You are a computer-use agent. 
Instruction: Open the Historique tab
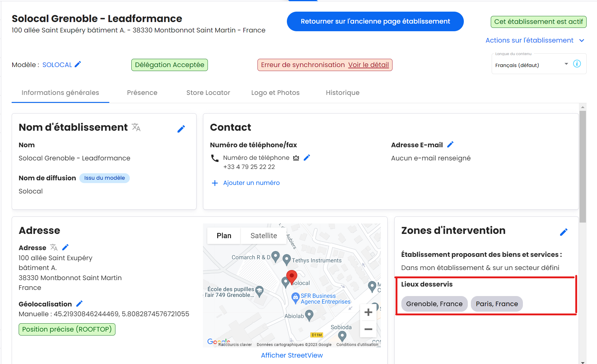[x=343, y=93]
